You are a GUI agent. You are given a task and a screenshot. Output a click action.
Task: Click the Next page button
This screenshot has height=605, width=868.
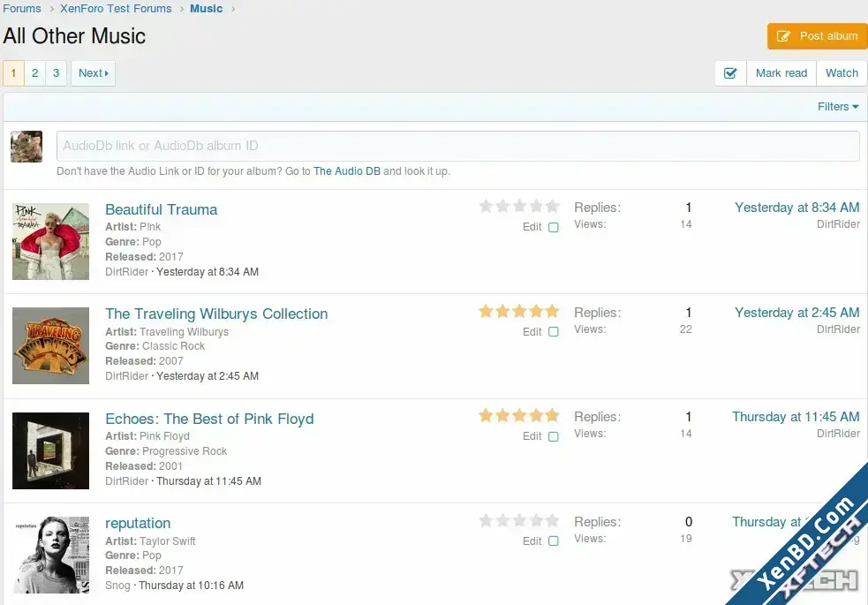point(93,73)
